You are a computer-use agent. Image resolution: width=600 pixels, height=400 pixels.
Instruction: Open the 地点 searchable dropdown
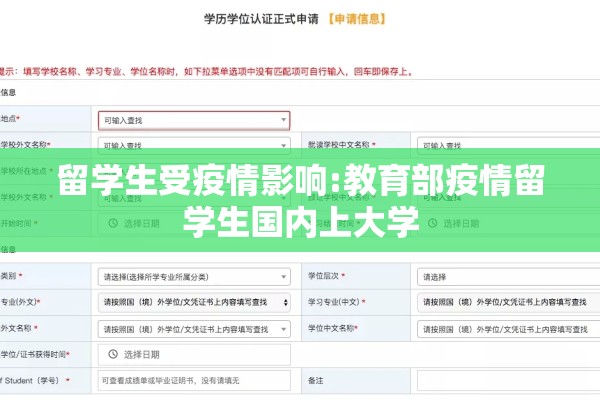tap(194, 121)
